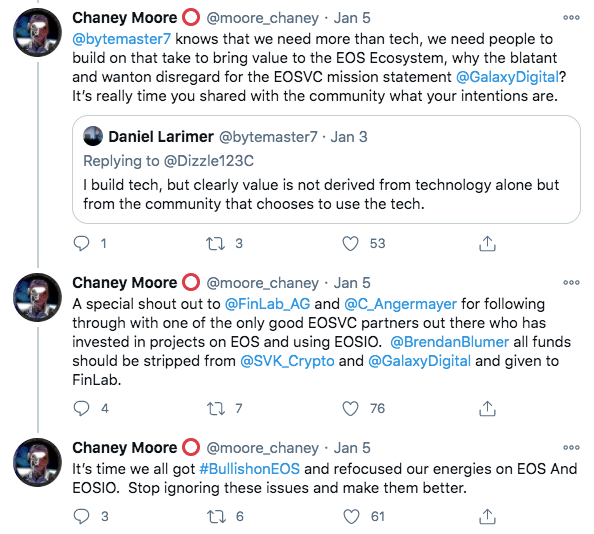Share the #BullishonEOS tweet
The width and height of the screenshot is (594, 534).
tap(487, 517)
